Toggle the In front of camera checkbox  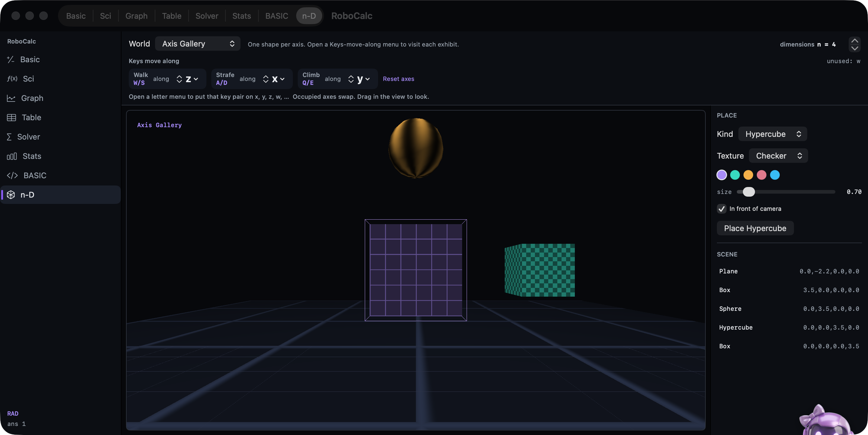pos(721,209)
